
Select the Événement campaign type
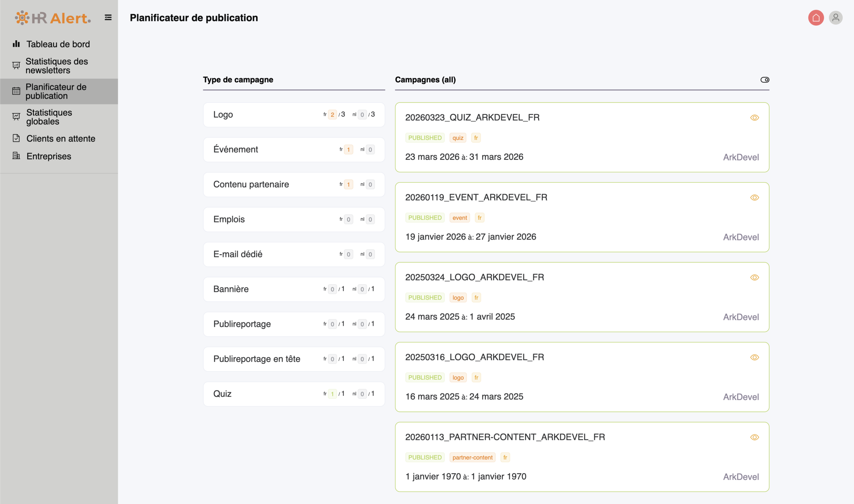pyautogui.click(x=294, y=150)
